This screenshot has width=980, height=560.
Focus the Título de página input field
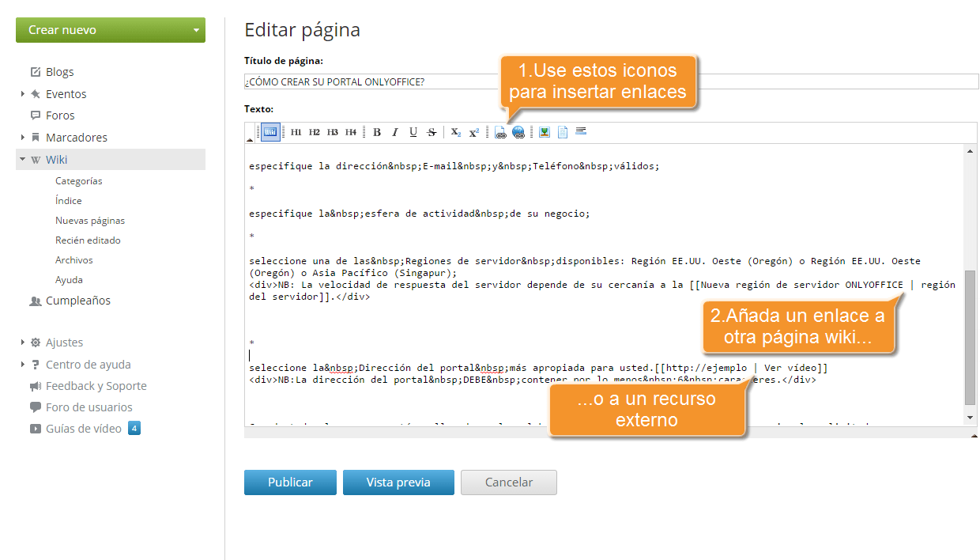click(612, 82)
